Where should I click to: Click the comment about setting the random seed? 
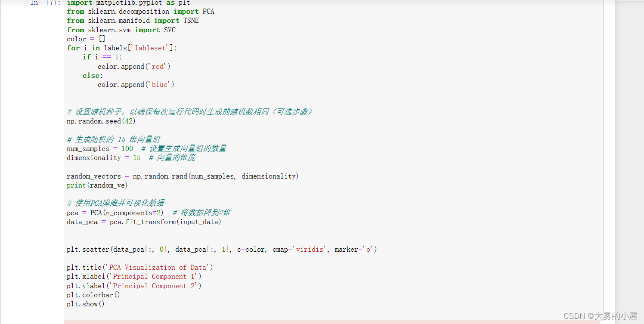[x=190, y=112]
